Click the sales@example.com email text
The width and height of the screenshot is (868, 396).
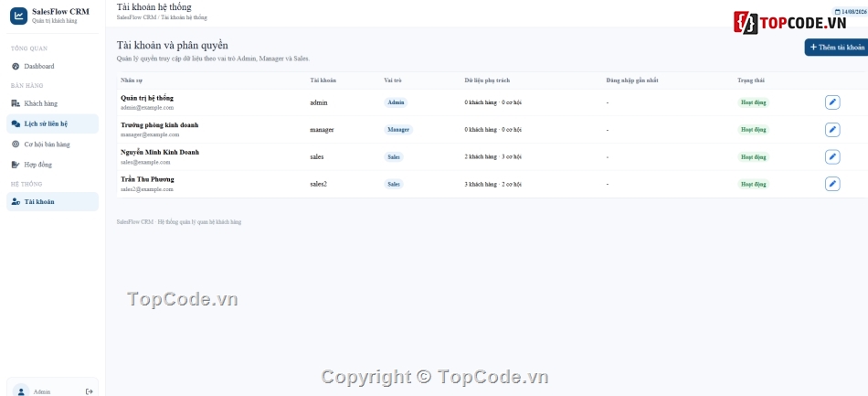coord(145,162)
